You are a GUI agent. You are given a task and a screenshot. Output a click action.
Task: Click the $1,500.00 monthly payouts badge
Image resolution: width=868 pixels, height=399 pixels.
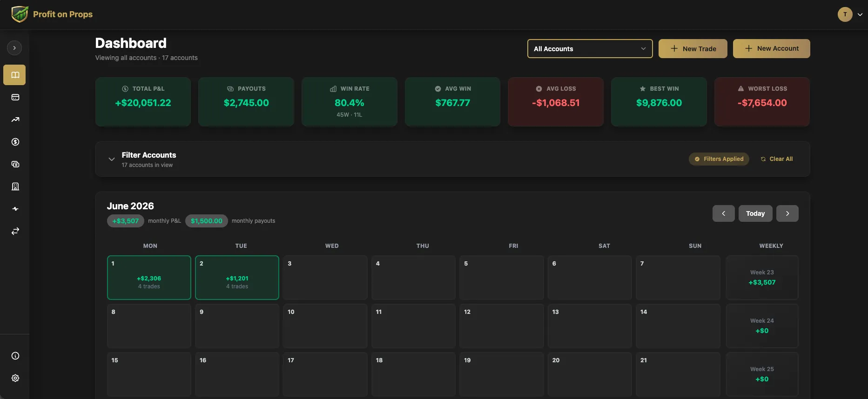pos(207,221)
